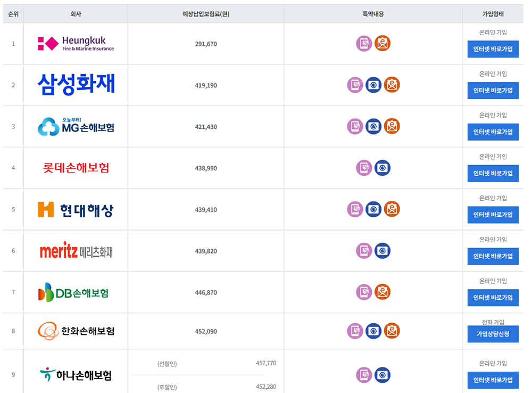This screenshot has height=393, width=532.
Task: Click the blackbox rider icon for 하나손해보험
Action: coord(383,374)
